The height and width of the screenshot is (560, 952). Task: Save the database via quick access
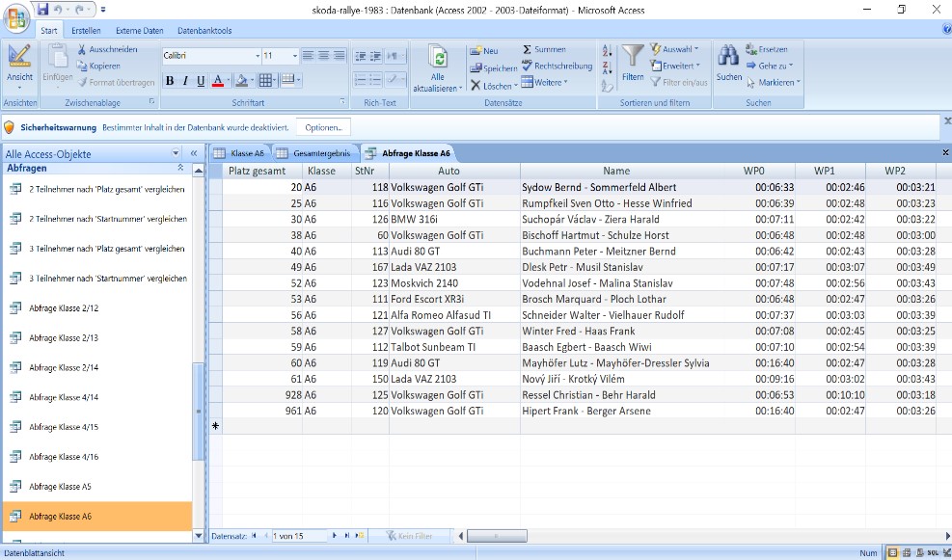42,9
